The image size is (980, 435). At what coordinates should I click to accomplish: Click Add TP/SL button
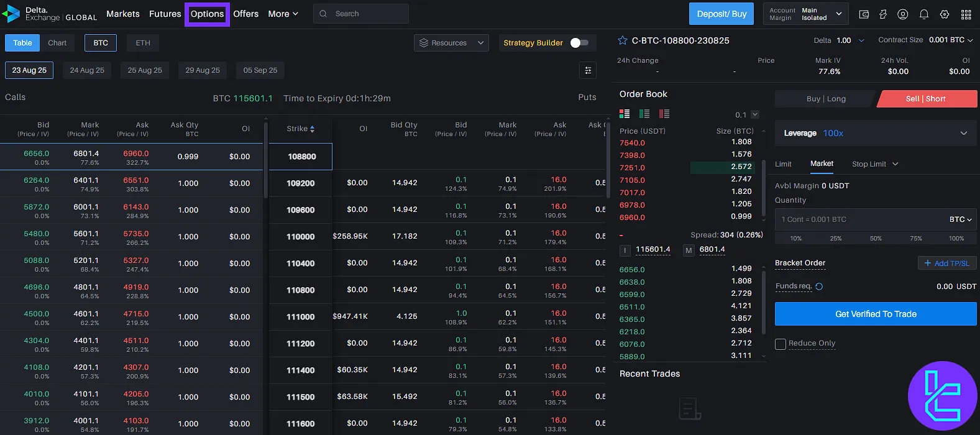pyautogui.click(x=947, y=263)
